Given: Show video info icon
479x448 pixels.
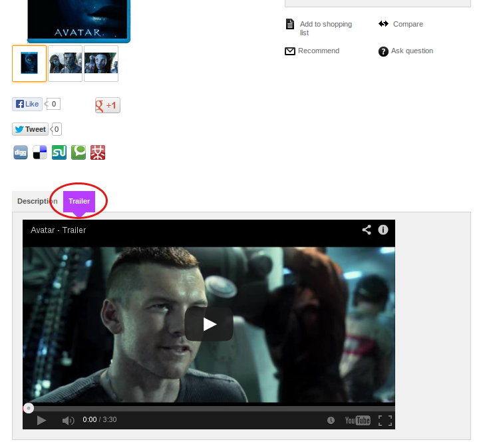Looking at the screenshot, I should (x=383, y=230).
